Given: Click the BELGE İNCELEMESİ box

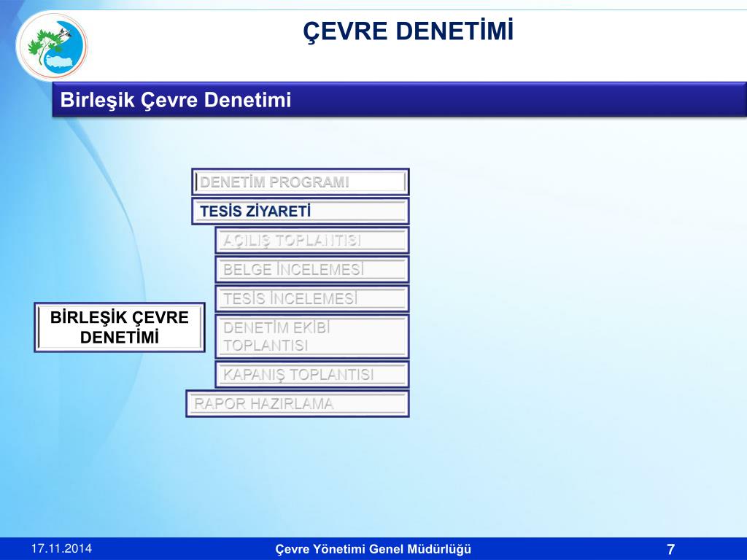Looking at the screenshot, I should [x=312, y=270].
